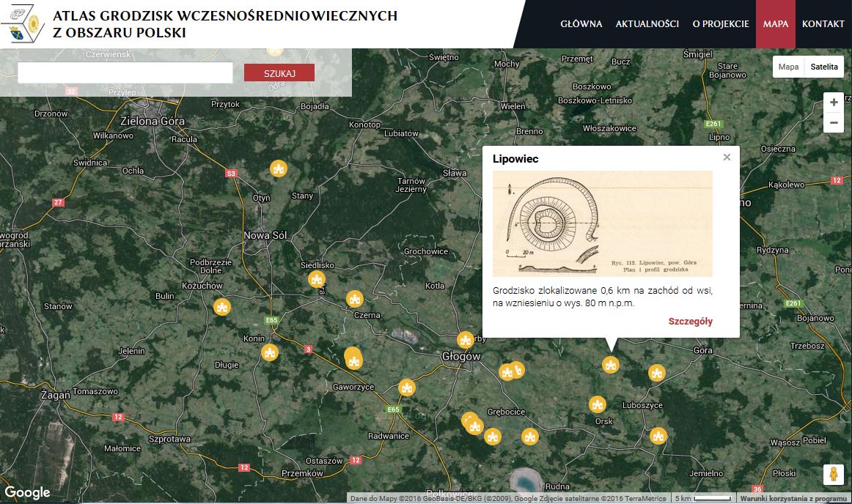This screenshot has width=852, height=504.
Task: Switch the map to Satelita view
Action: click(824, 67)
